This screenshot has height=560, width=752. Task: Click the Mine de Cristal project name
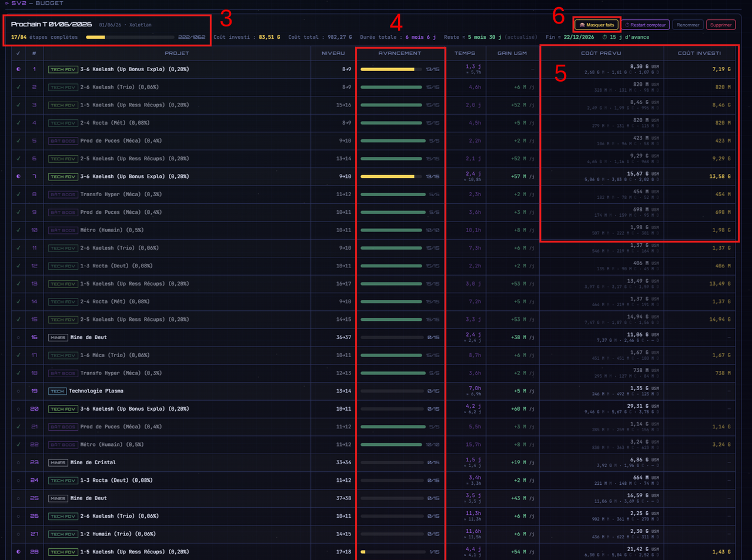coord(93,462)
